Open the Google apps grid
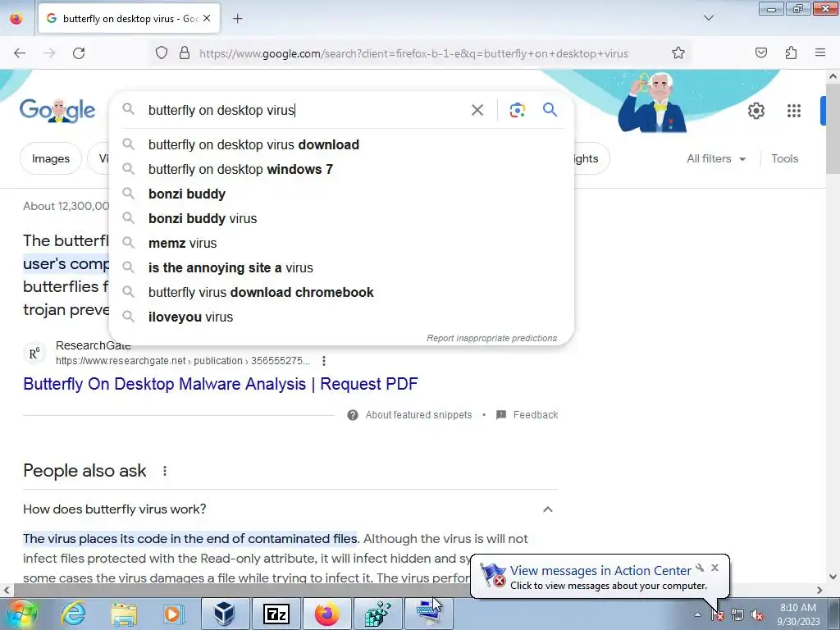The height and width of the screenshot is (630, 840). [x=794, y=111]
